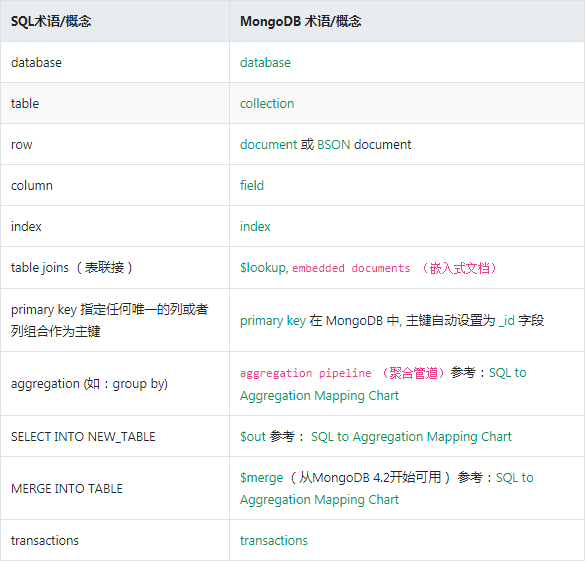
Task: Select the 'SQL术语/概念' header cell
Action: [115, 21]
